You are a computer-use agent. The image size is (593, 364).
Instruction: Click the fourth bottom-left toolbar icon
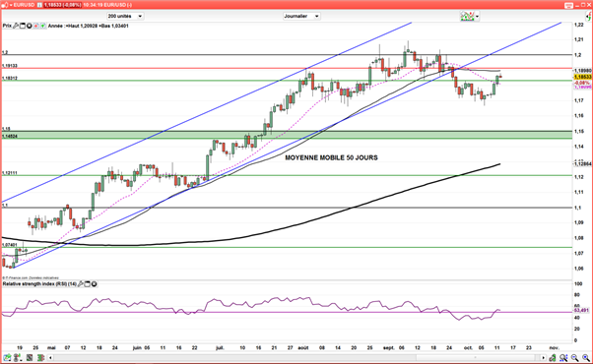point(40,357)
